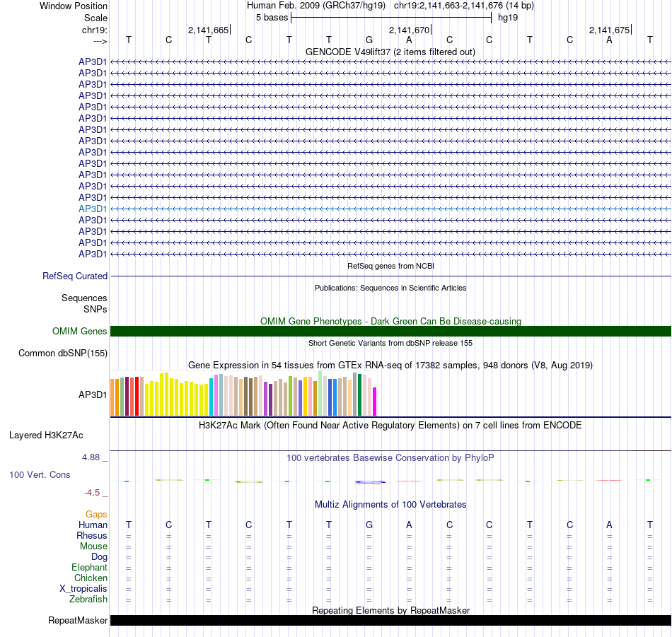The width and height of the screenshot is (672, 637).
Task: Click the 2,141,665 position marker
Action: [208, 30]
